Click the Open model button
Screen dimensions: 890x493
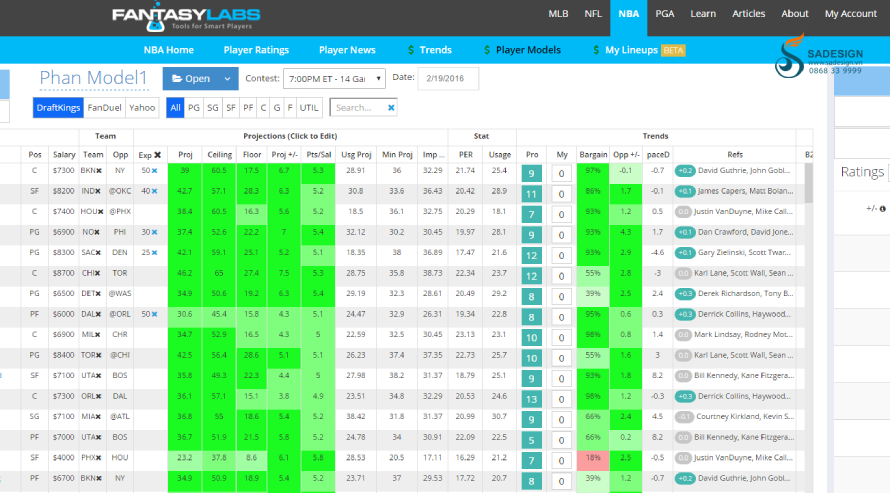coord(191,79)
